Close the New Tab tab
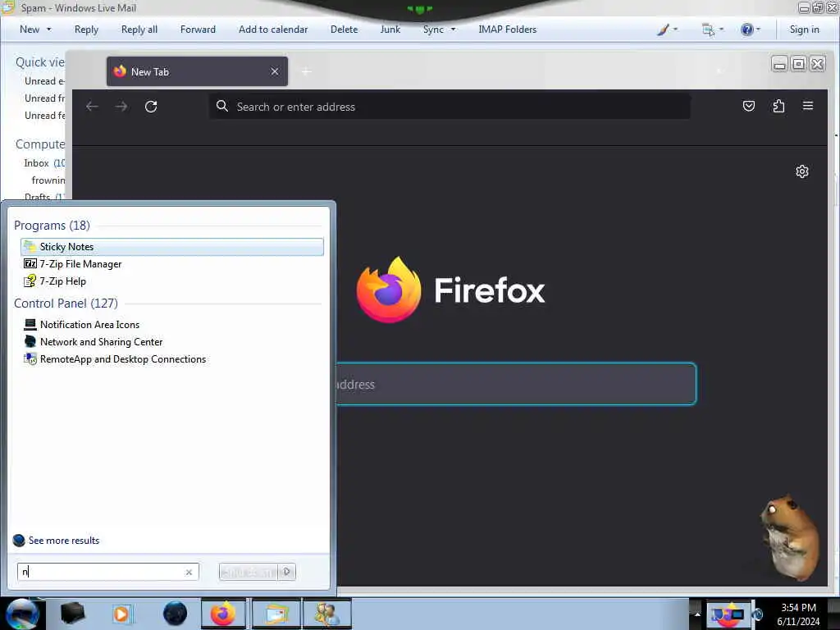This screenshot has height=630, width=840. pyautogui.click(x=275, y=71)
